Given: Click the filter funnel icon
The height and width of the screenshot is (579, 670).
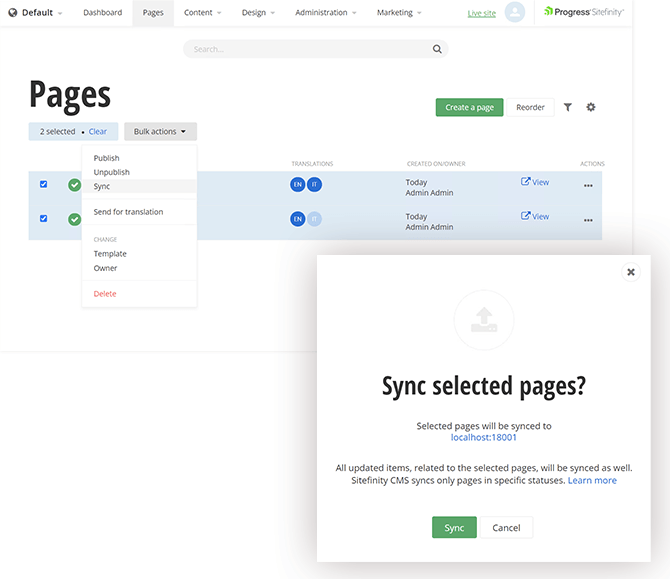Looking at the screenshot, I should click(568, 107).
